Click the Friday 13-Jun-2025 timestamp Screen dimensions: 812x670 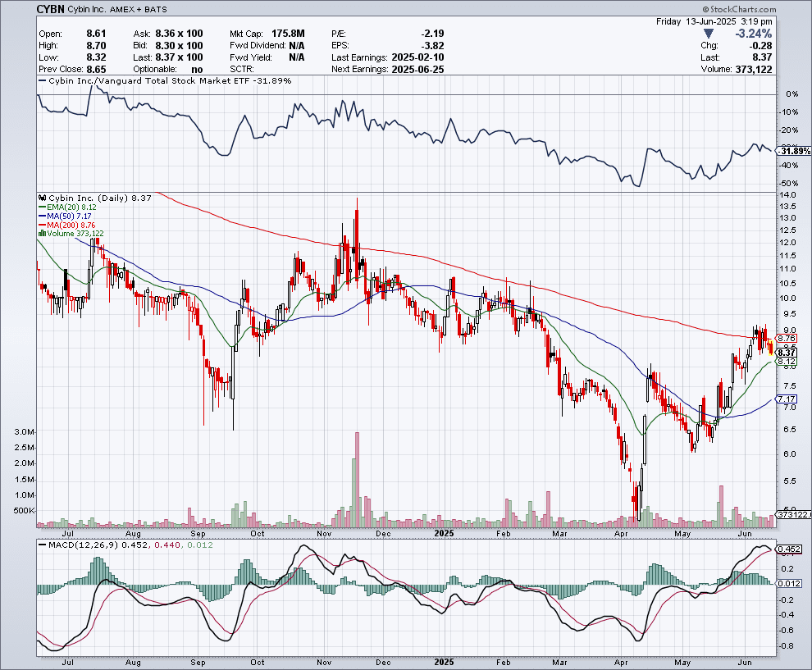(x=714, y=22)
